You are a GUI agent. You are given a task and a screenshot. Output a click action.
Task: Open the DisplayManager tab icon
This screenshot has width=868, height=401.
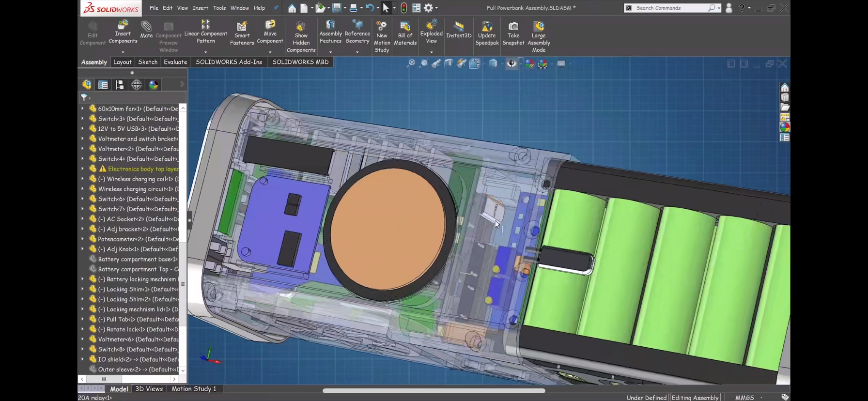pyautogui.click(x=154, y=85)
